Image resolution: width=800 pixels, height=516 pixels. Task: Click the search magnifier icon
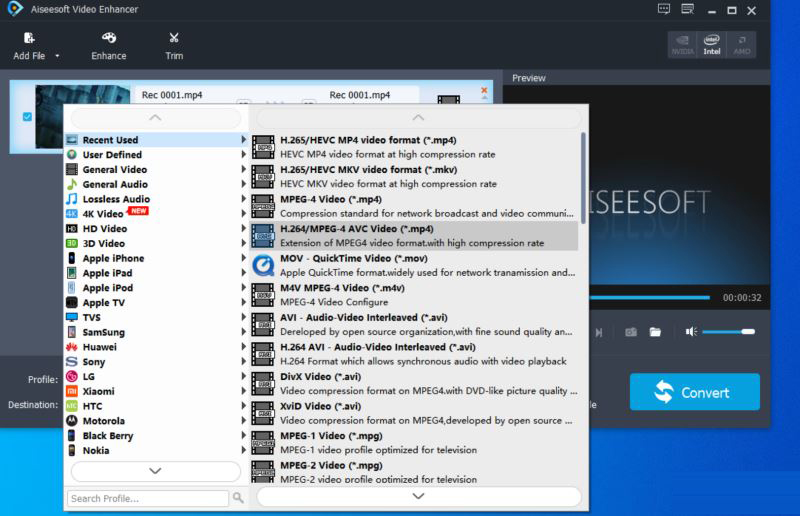click(238, 498)
